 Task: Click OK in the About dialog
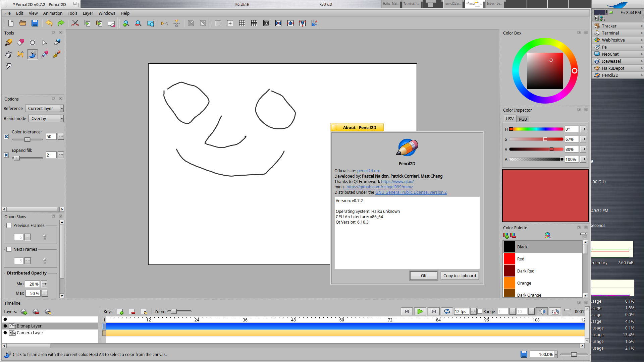pyautogui.click(x=424, y=276)
